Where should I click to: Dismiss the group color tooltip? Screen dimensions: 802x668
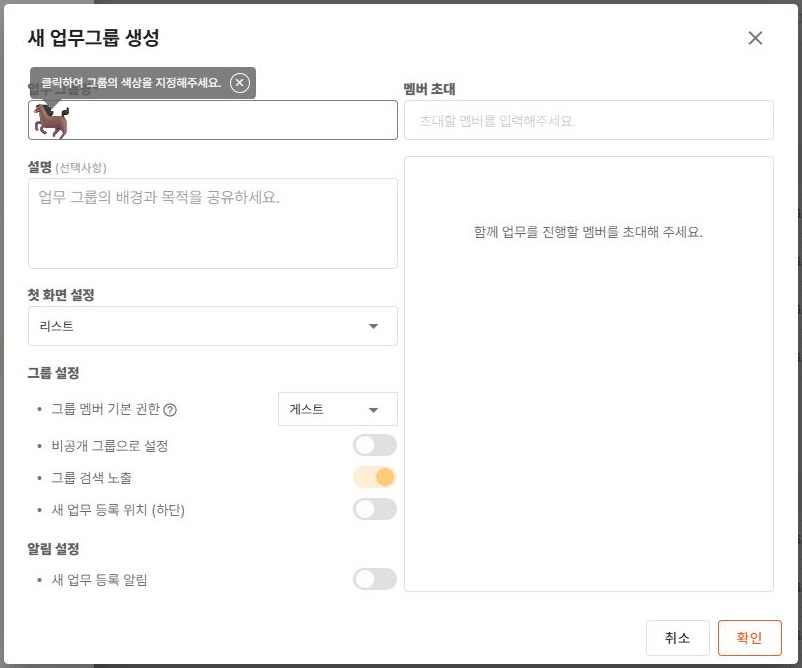point(239,82)
